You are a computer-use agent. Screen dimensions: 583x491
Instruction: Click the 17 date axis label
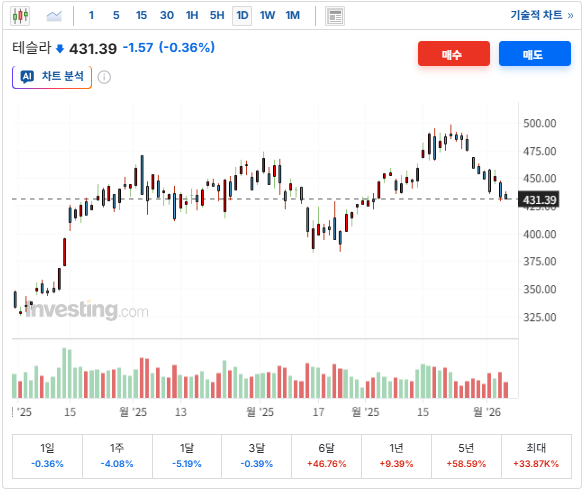[x=318, y=412]
